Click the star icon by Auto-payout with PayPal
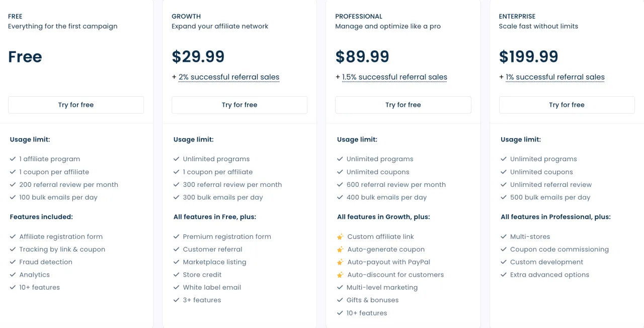 point(340,262)
